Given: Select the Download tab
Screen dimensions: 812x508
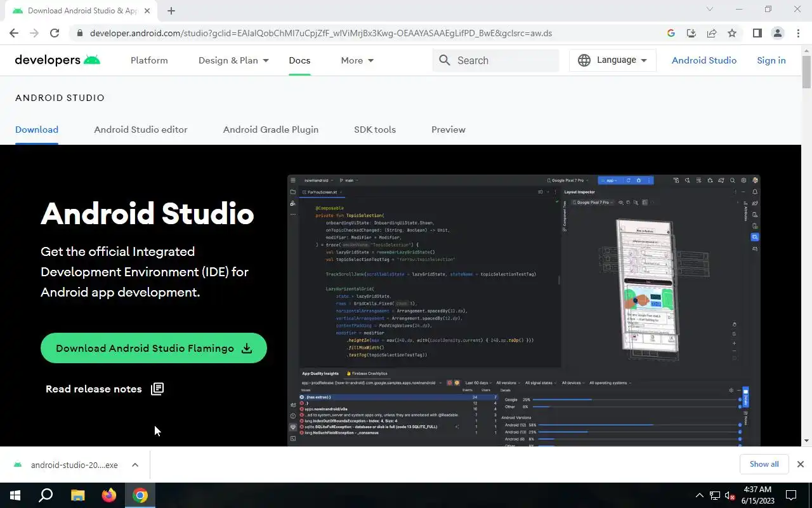Looking at the screenshot, I should [37, 130].
